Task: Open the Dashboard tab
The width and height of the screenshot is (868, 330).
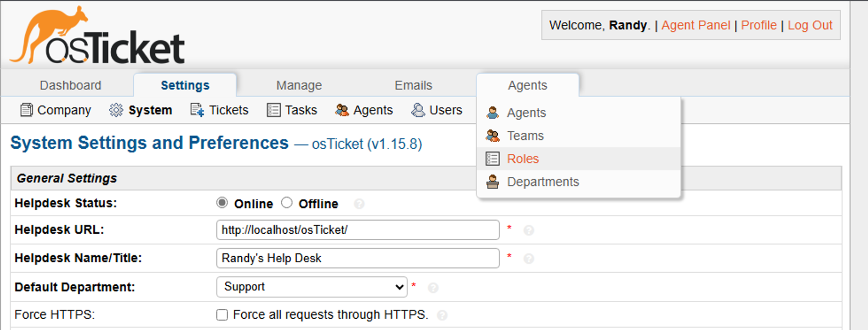Action: pyautogui.click(x=70, y=85)
